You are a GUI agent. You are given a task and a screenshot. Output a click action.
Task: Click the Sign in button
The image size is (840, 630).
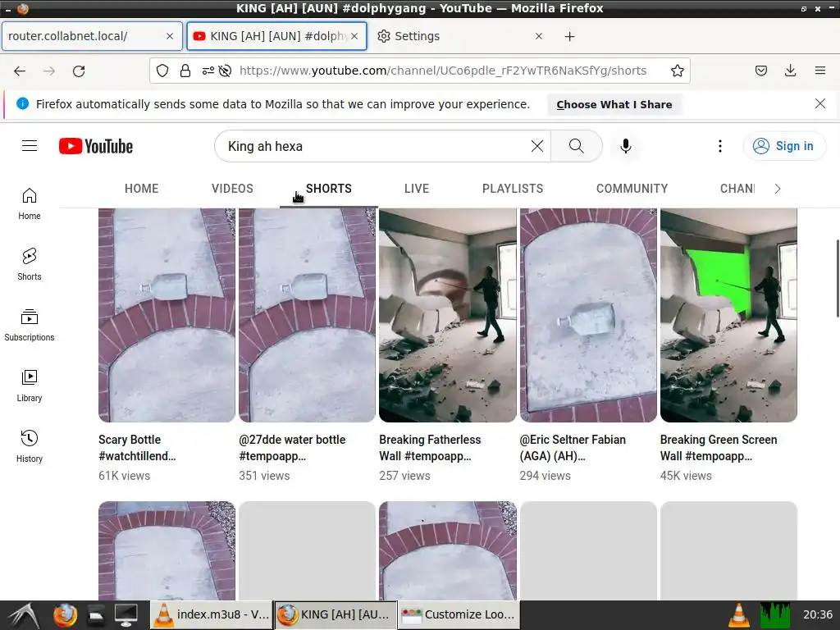tap(784, 146)
